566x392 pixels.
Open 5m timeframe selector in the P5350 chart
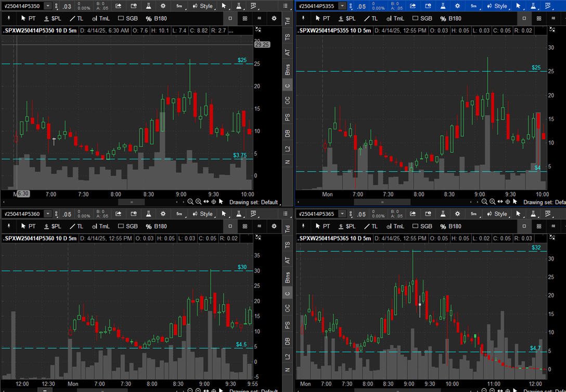179,6
